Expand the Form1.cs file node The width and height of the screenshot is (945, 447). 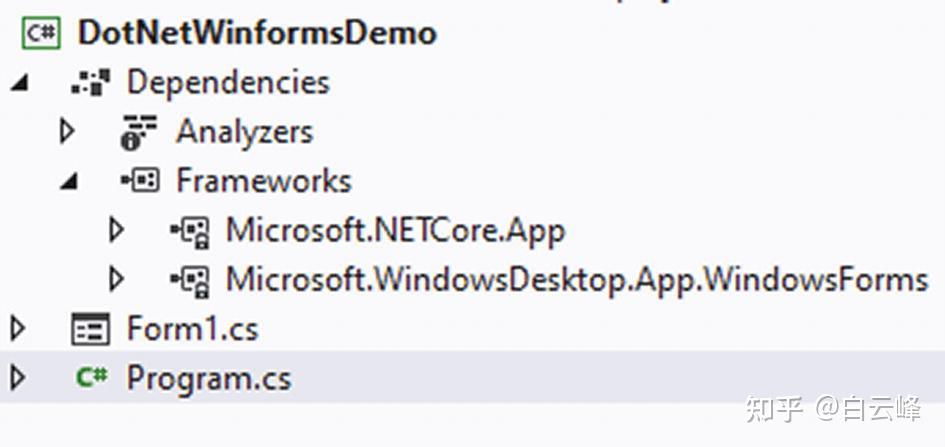17,328
